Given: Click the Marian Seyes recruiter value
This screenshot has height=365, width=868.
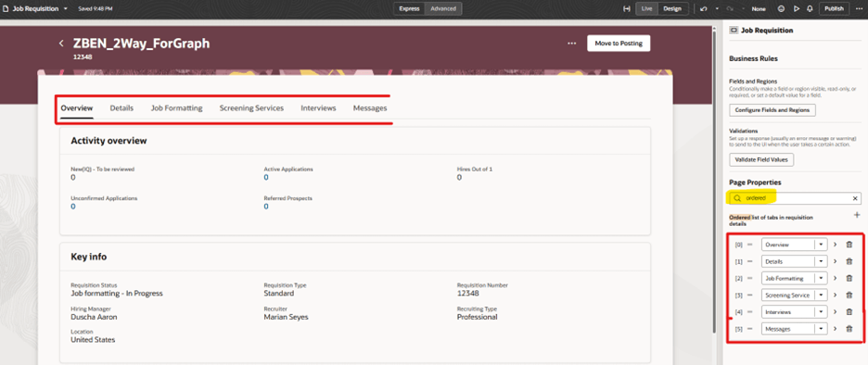Looking at the screenshot, I should pyautogui.click(x=287, y=317).
